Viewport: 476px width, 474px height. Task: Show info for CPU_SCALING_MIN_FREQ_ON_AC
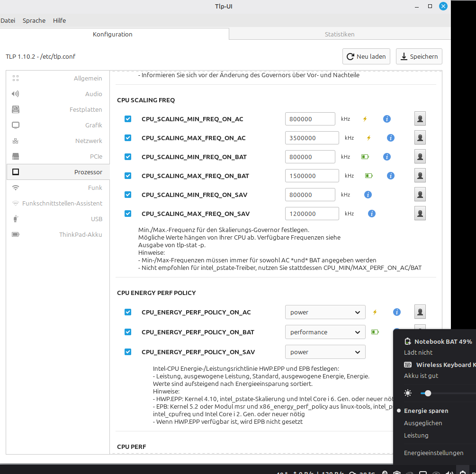click(387, 119)
